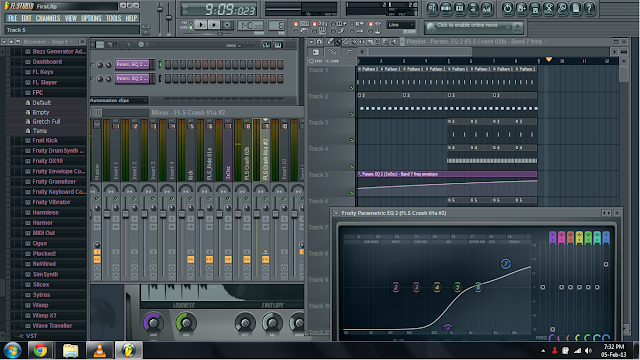Open the FILE menu
The width and height of the screenshot is (640, 360).
coord(13,18)
